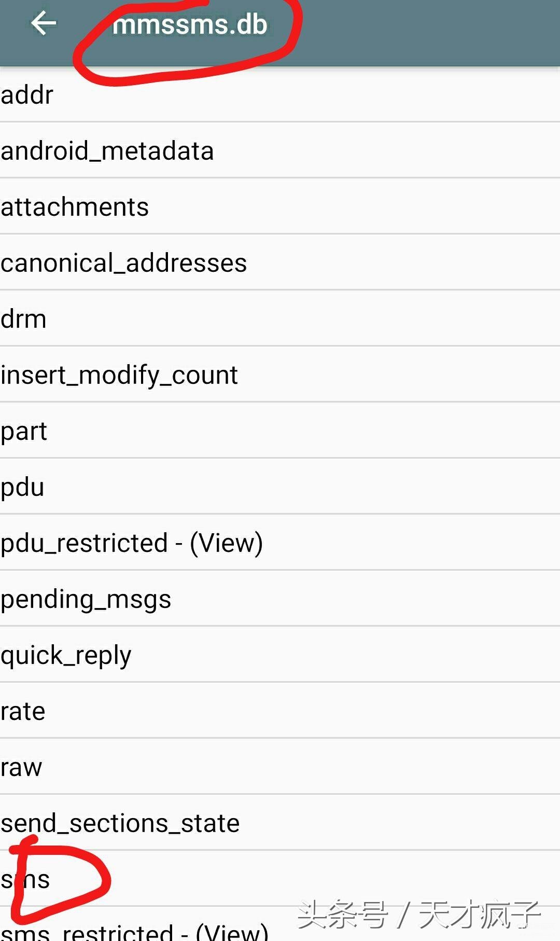The width and height of the screenshot is (560, 941).
Task: Select the attachments table
Action: (x=280, y=206)
